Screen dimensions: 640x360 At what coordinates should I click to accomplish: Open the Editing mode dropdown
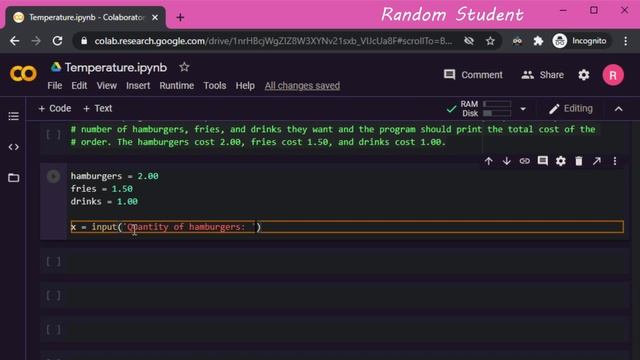(x=571, y=109)
